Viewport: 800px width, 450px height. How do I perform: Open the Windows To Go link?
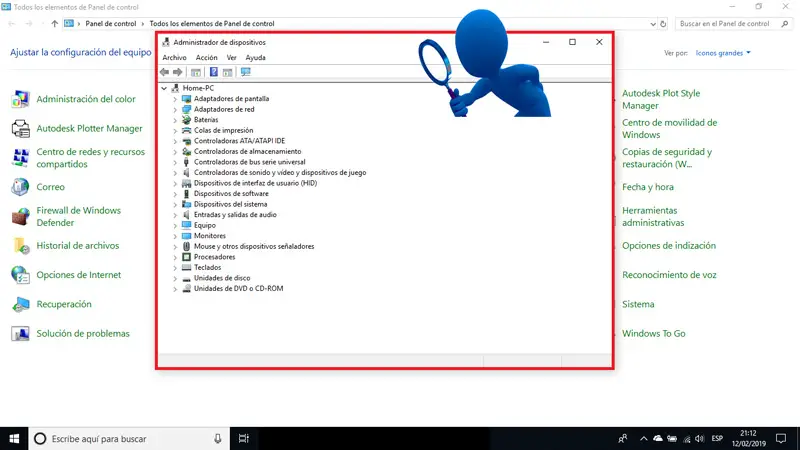[x=654, y=333]
